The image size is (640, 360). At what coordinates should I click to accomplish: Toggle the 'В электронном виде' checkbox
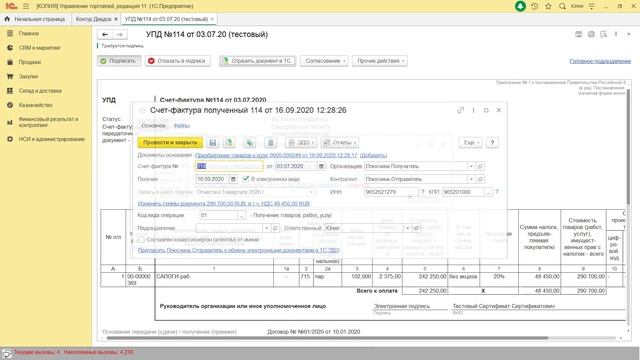(x=246, y=179)
